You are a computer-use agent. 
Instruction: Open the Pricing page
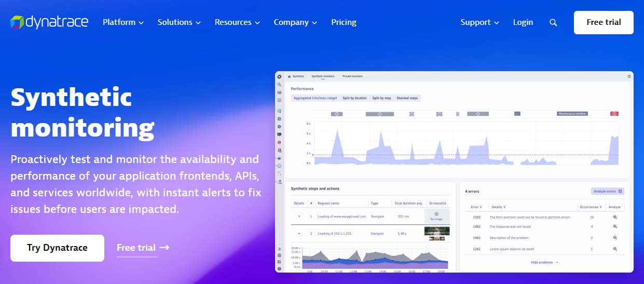coord(344,22)
